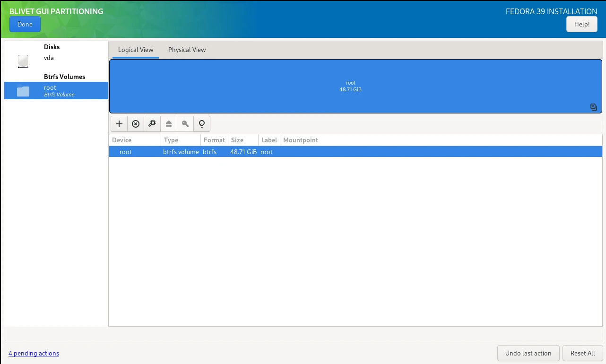Switch to the Physical View tab

point(187,50)
